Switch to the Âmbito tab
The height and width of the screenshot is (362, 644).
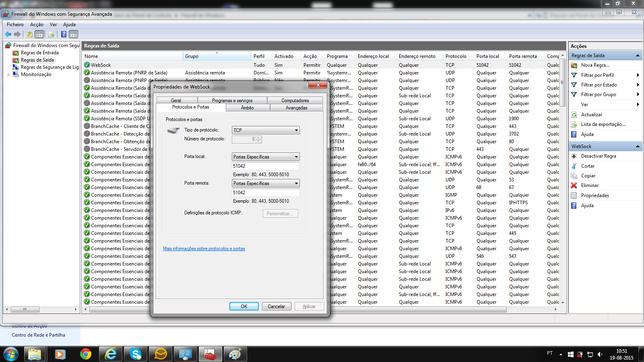(x=248, y=108)
